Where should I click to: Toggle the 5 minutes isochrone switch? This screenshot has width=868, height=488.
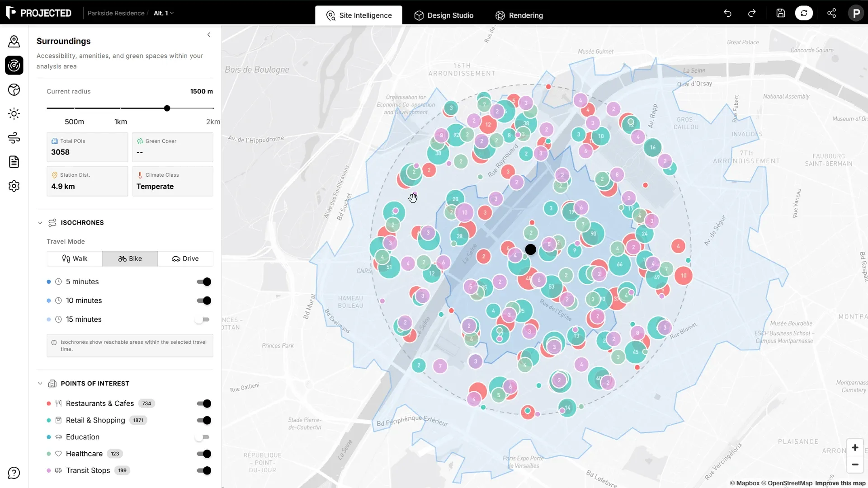click(x=204, y=282)
